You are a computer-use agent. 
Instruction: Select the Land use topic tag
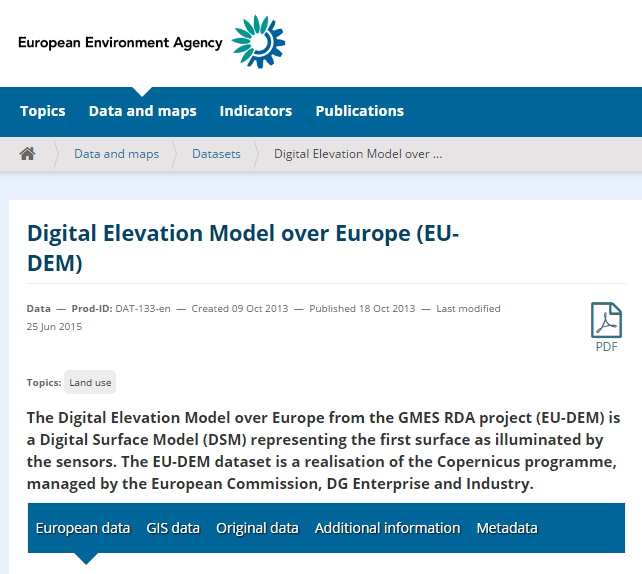[x=90, y=382]
